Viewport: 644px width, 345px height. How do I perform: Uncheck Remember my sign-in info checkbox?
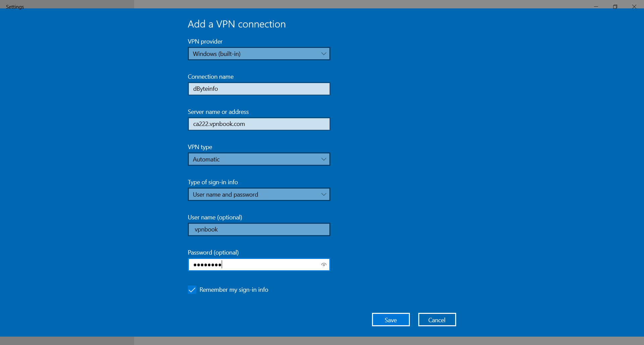(192, 290)
